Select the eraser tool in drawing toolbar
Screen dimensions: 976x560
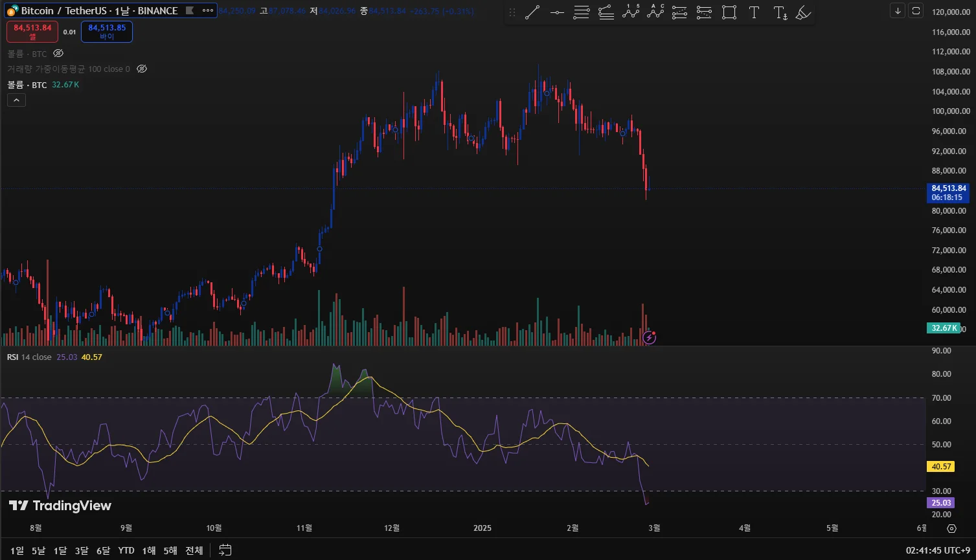(x=803, y=12)
